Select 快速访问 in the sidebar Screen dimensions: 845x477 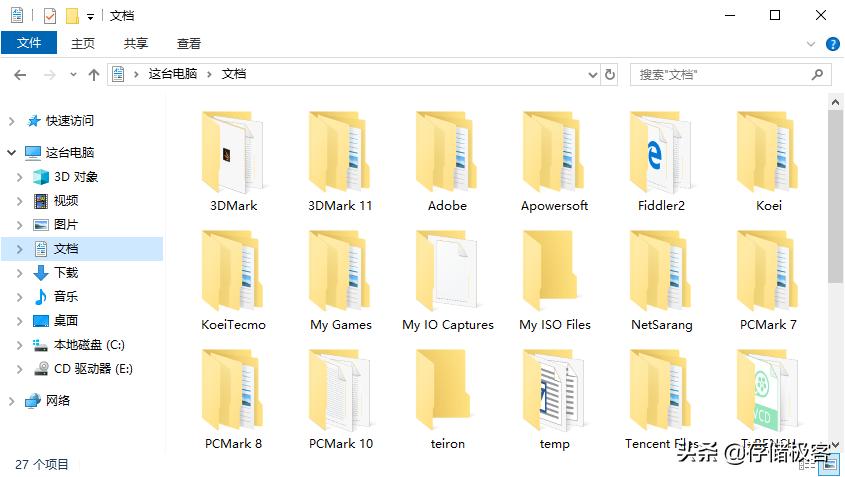(70, 121)
